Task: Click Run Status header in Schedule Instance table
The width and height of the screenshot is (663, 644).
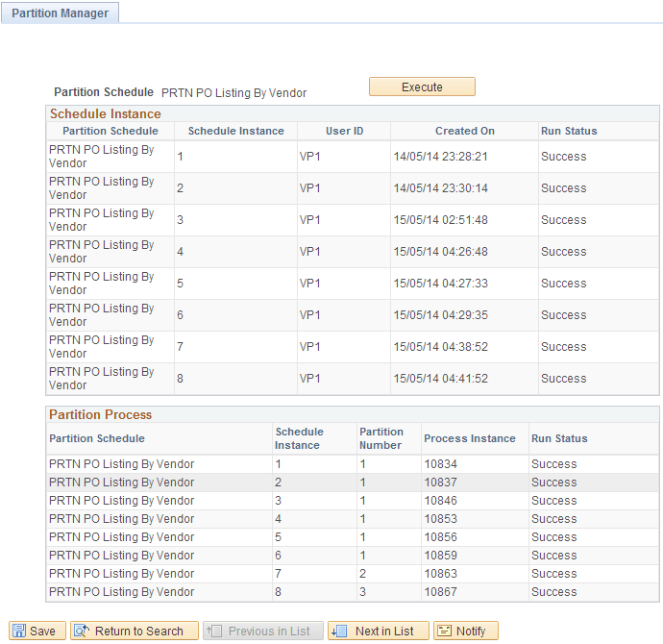Action: click(x=569, y=131)
